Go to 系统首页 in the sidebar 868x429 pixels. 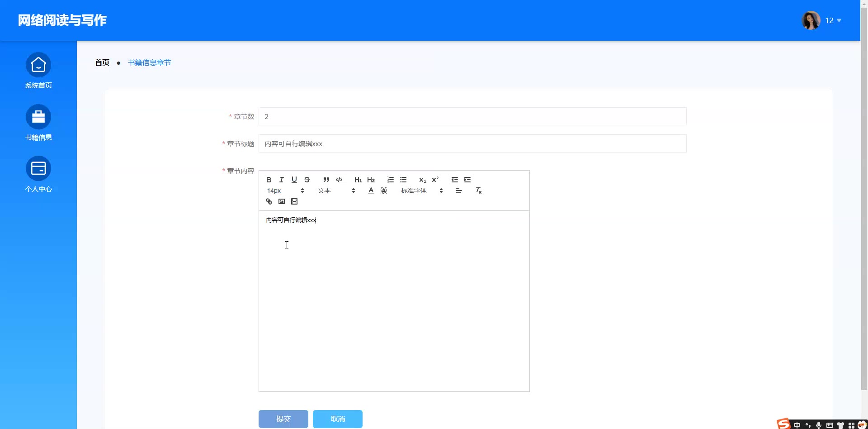[38, 71]
